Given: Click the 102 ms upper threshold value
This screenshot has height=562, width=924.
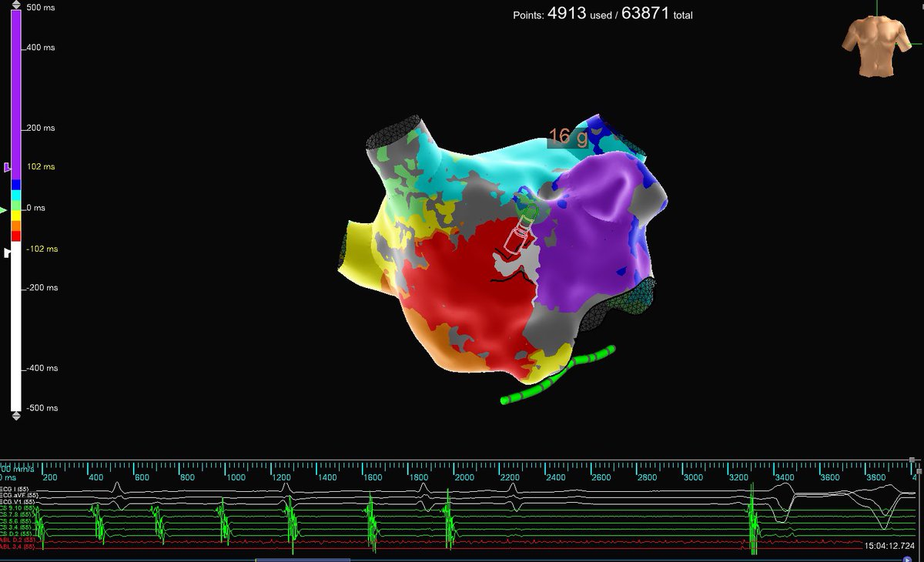Looking at the screenshot, I should [39, 167].
